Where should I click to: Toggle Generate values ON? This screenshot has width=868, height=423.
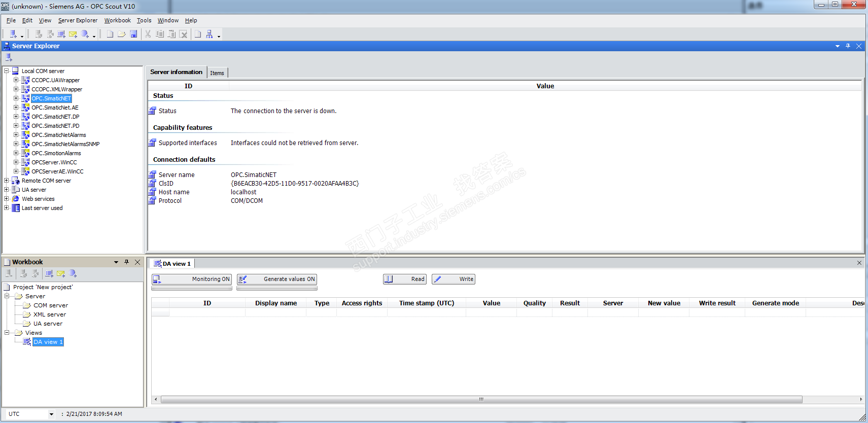pos(277,279)
